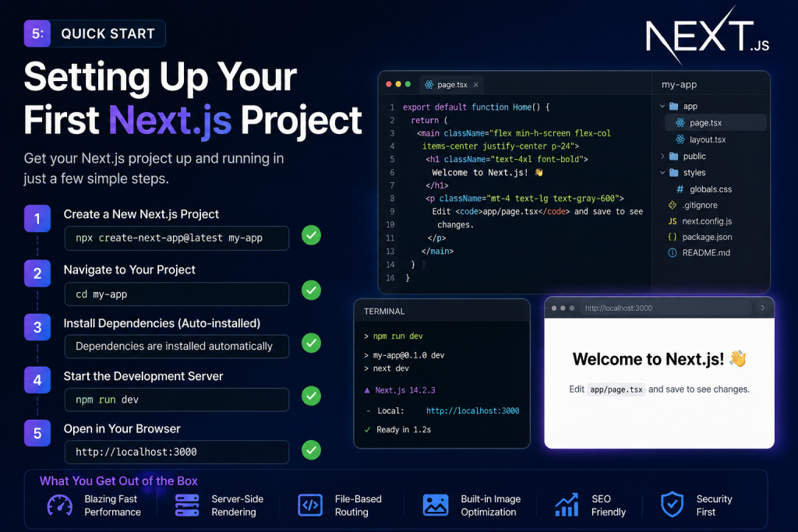Click the braces icon beside package.json
The height and width of the screenshot is (532, 798).
coord(673,237)
